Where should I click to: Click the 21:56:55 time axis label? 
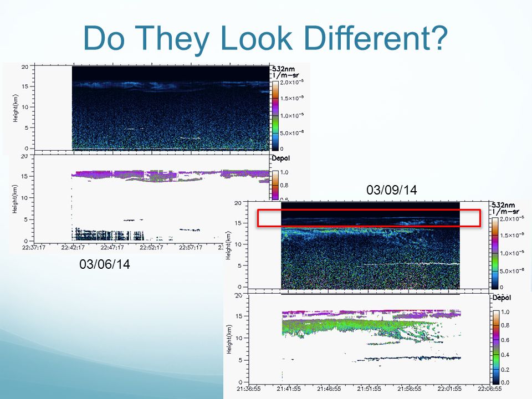(410, 388)
